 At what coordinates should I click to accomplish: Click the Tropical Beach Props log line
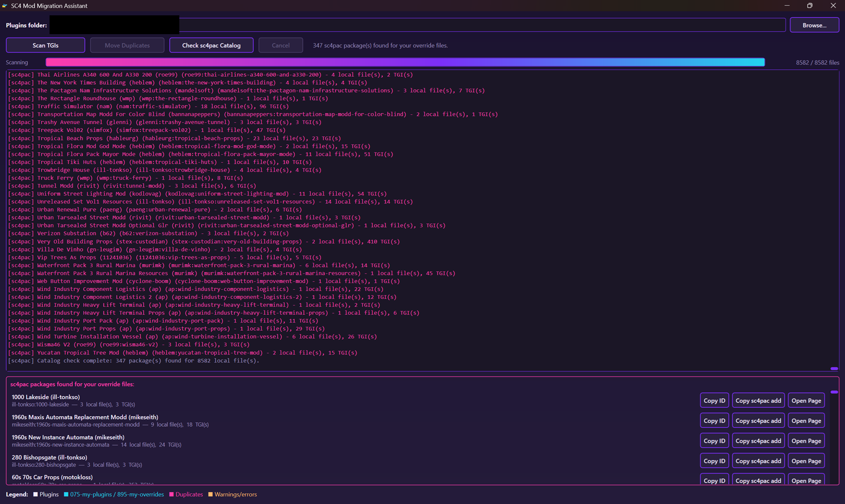pyautogui.click(x=174, y=139)
